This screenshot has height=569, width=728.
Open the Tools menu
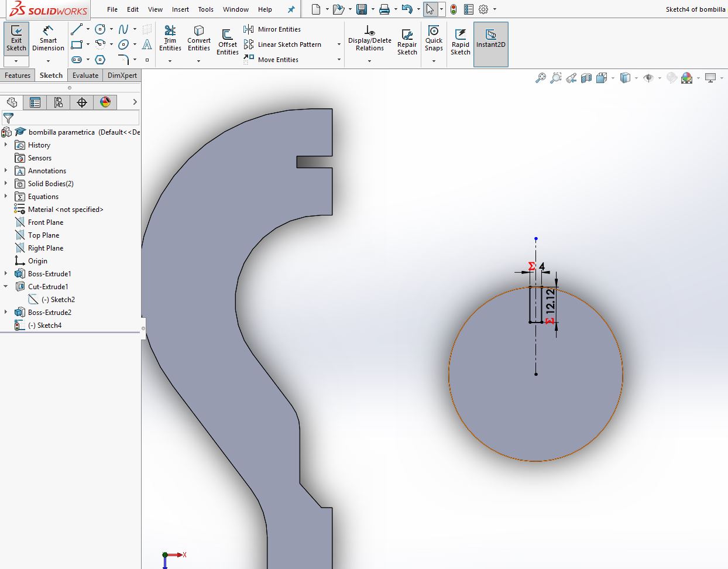click(205, 9)
